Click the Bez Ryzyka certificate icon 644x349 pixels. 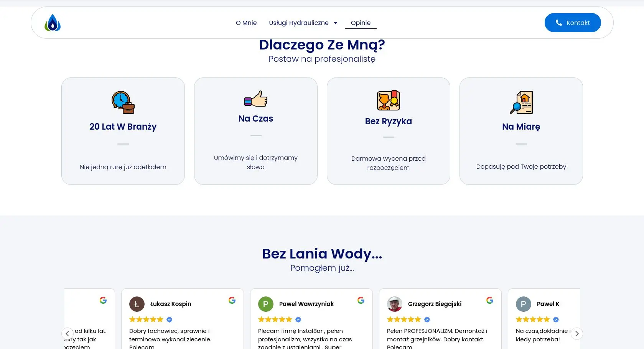tap(388, 100)
